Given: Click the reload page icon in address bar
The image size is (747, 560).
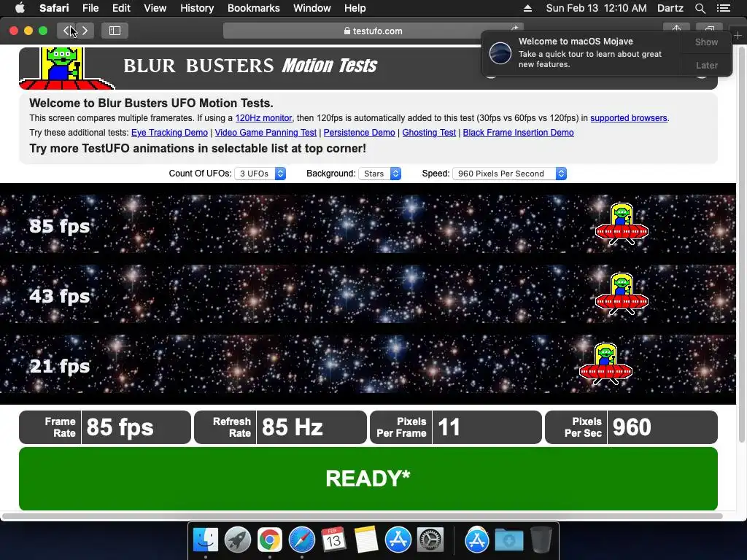Looking at the screenshot, I should (514, 28).
